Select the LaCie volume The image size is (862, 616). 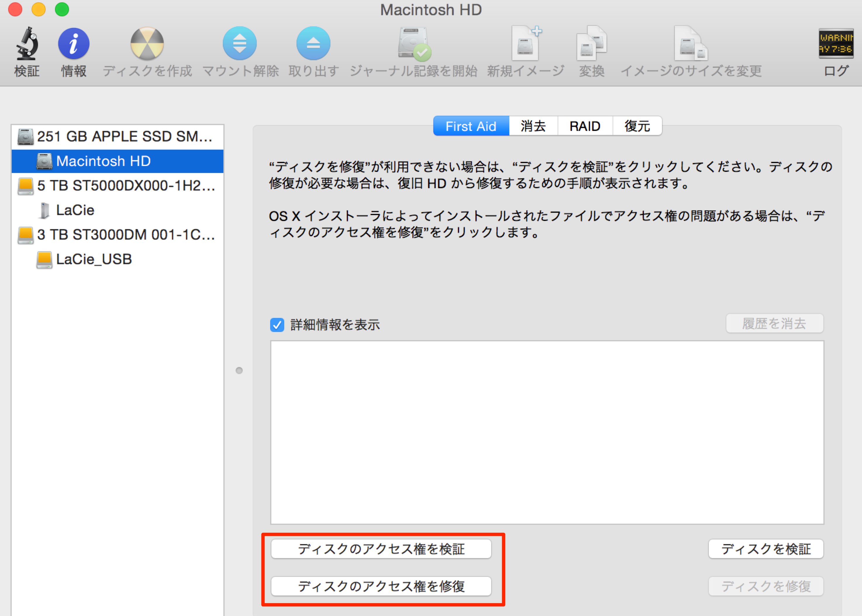[x=118, y=210]
